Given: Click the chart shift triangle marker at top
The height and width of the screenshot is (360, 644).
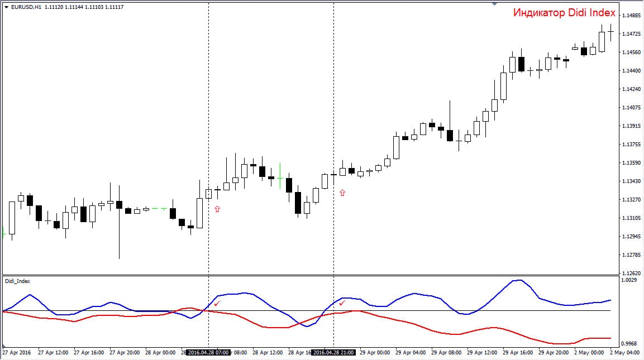Looking at the screenshot, I should [494, 3].
